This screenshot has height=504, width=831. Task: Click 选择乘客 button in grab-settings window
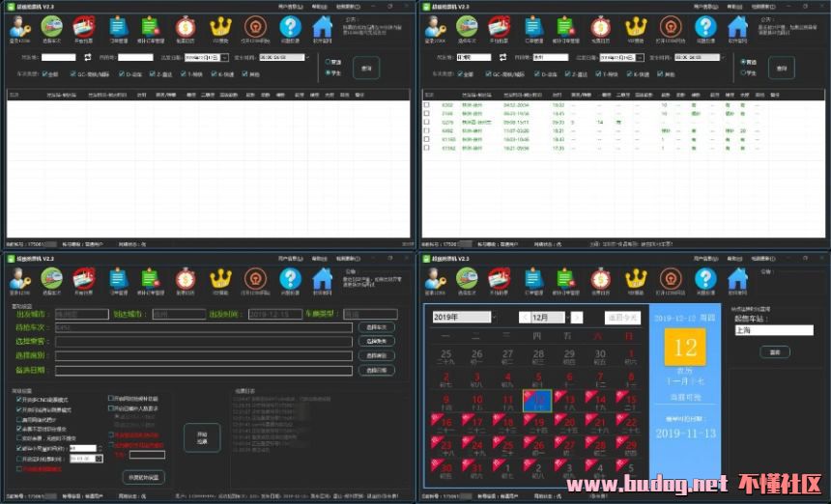tap(376, 342)
